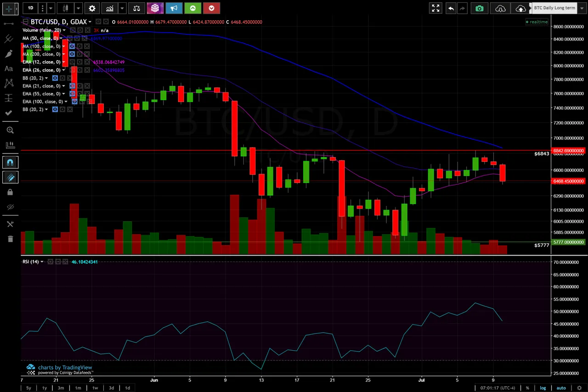The image size is (588, 392).
Task: Toggle magnet mode snapping
Action: click(x=10, y=162)
